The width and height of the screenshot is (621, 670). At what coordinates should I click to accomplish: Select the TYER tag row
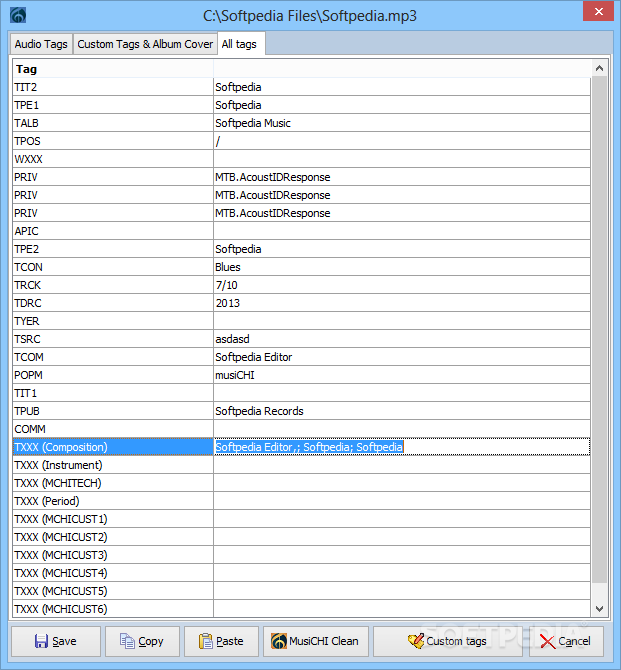point(301,321)
